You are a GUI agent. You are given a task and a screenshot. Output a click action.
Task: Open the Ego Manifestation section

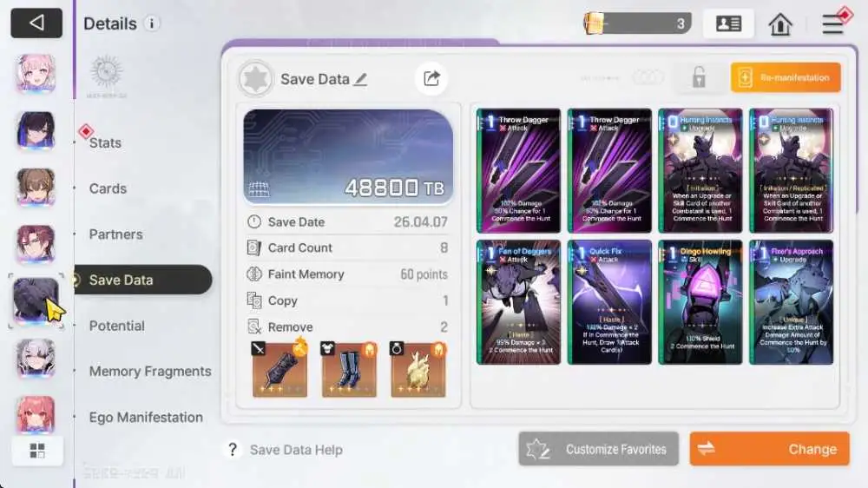(146, 417)
